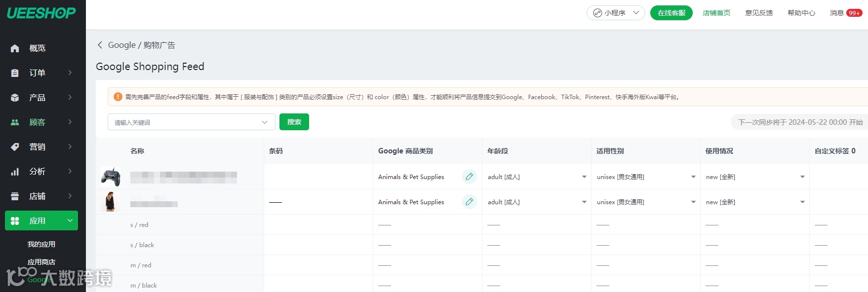This screenshot has height=292, width=868.
Task: Edit Google category for black dress product
Action: [470, 202]
